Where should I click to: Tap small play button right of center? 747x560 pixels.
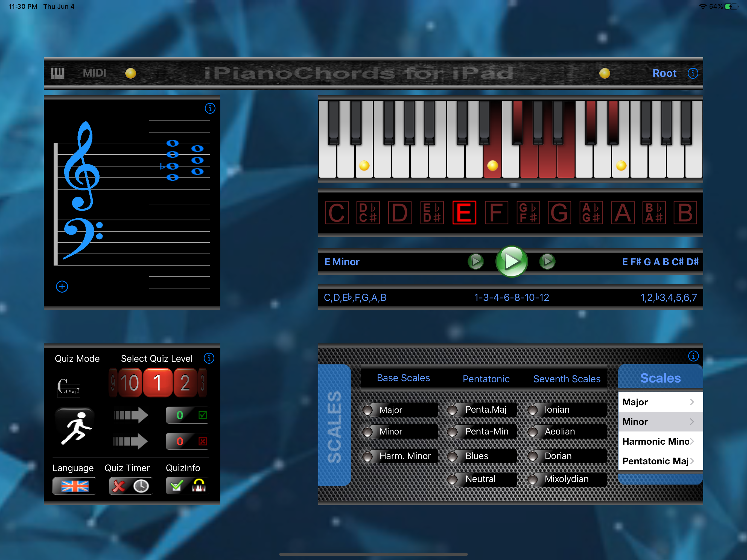click(x=547, y=261)
